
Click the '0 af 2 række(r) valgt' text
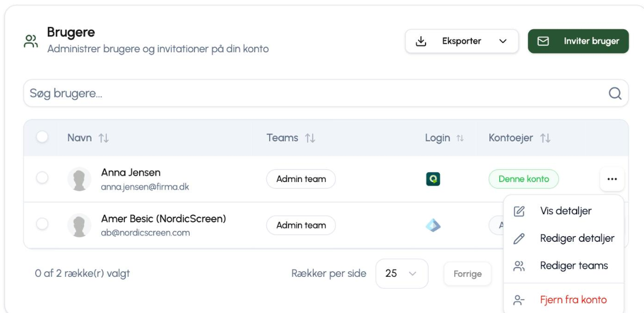point(82,273)
